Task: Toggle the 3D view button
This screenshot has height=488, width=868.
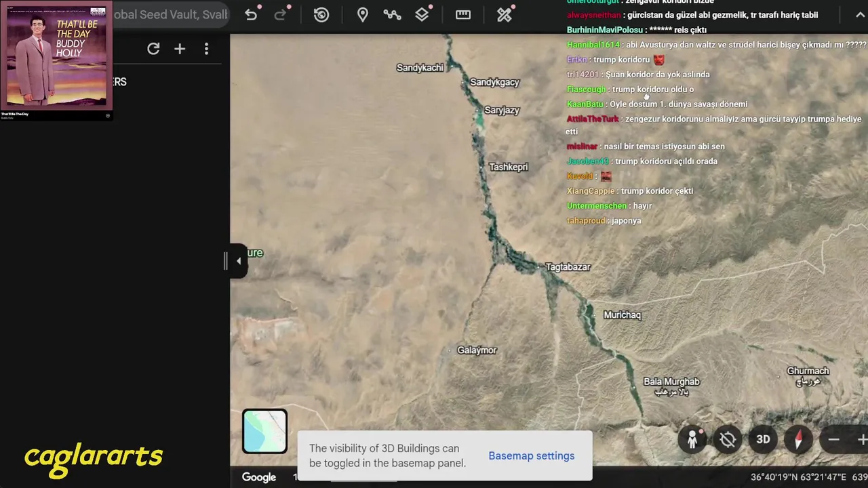Action: click(x=763, y=440)
